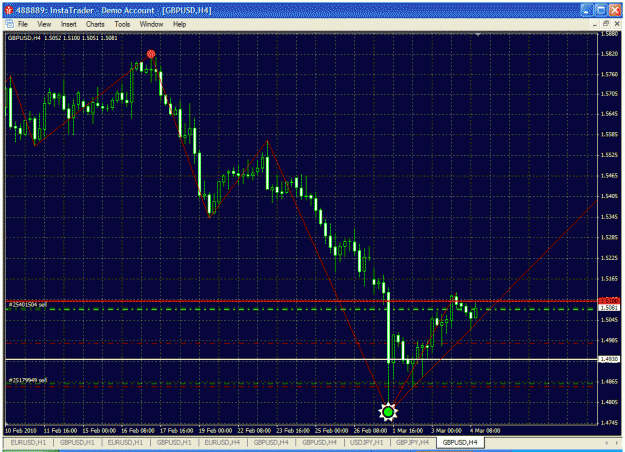
Task: Select the solid red horizontal line
Action: click(302, 301)
